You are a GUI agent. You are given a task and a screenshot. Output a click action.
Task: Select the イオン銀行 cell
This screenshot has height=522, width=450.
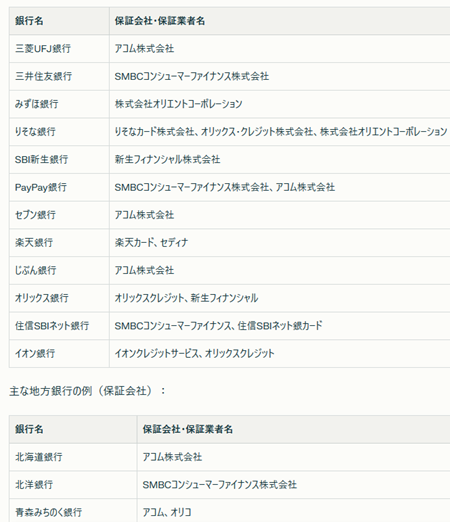click(x=59, y=353)
